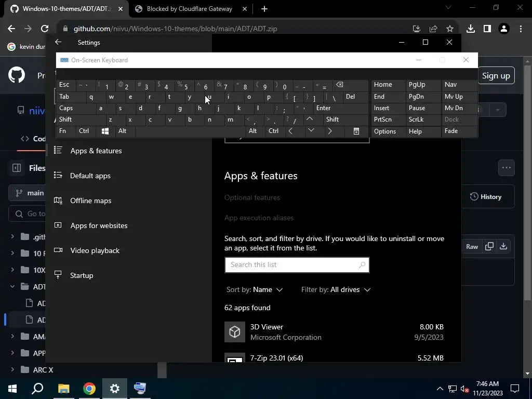Click Raw button on GitHub

click(472, 247)
